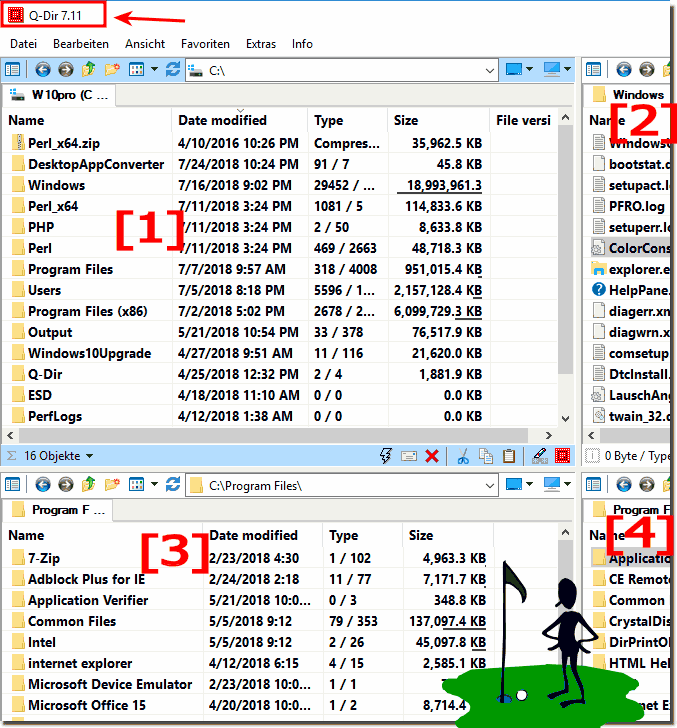
Task: Open the Info menu
Action: [302, 44]
